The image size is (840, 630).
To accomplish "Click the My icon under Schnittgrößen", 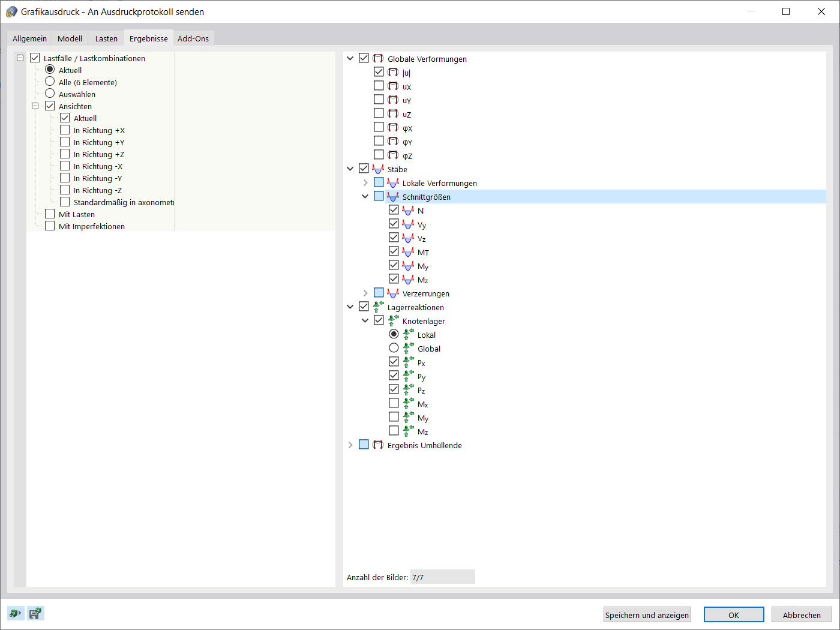I will tap(408, 265).
